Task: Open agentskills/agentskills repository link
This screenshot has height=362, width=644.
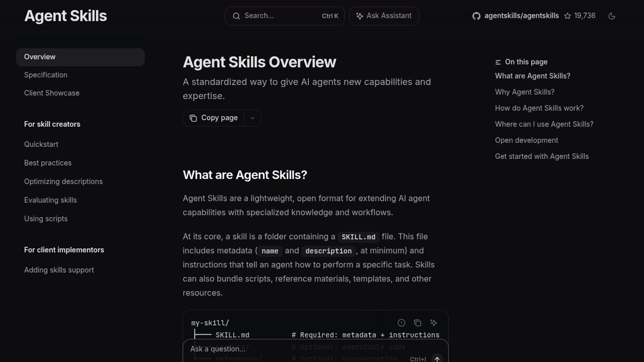Action: 522,16
